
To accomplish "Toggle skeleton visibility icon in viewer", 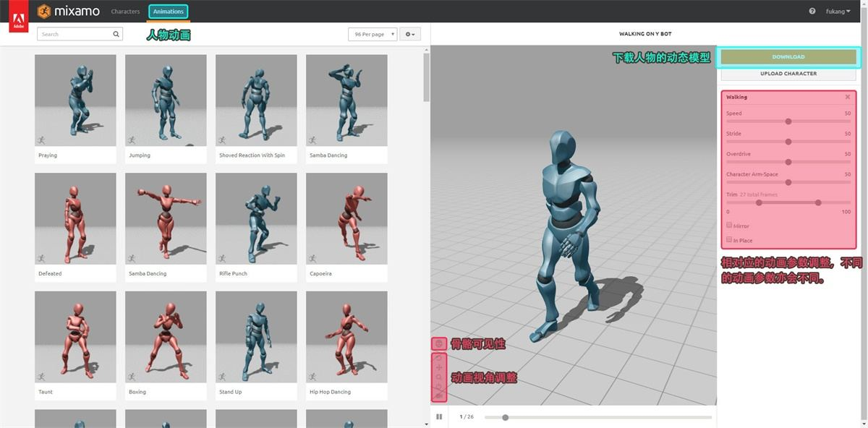I will [x=439, y=343].
